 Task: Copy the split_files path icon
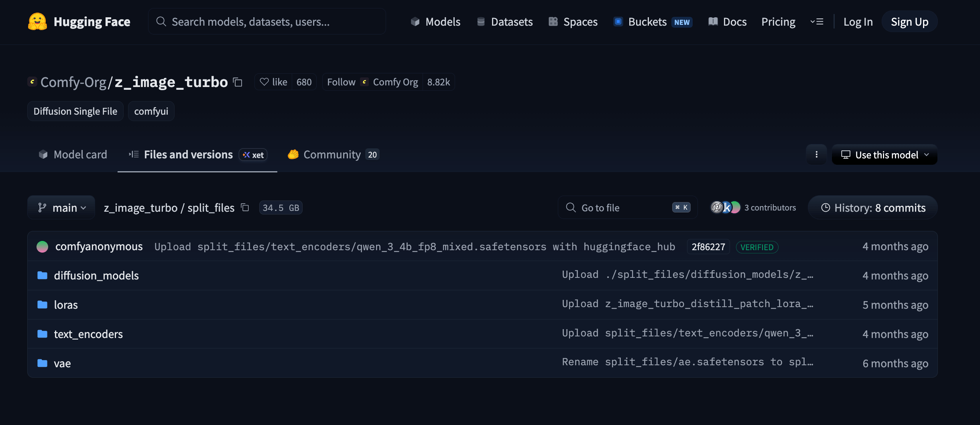(x=245, y=207)
